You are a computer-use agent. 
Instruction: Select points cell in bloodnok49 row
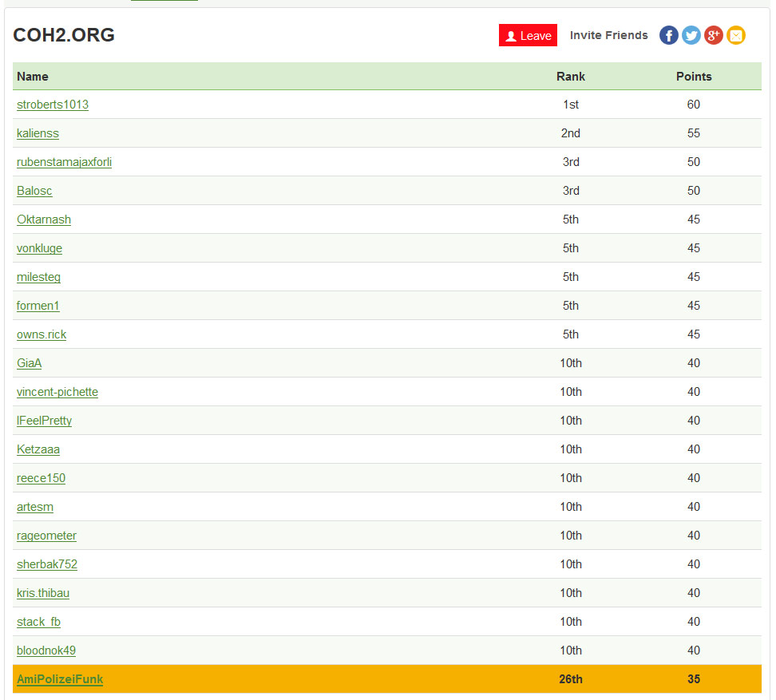[693, 650]
